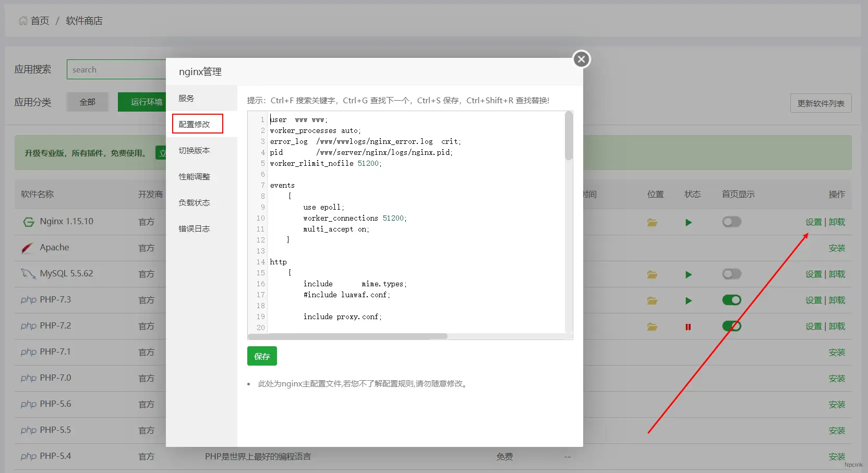Click the 首页显示 column header

(738, 194)
